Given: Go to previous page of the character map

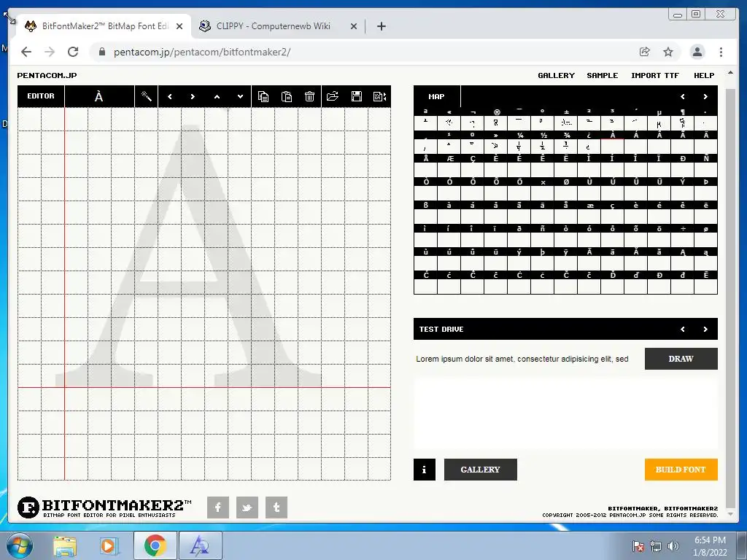Looking at the screenshot, I should (x=683, y=97).
